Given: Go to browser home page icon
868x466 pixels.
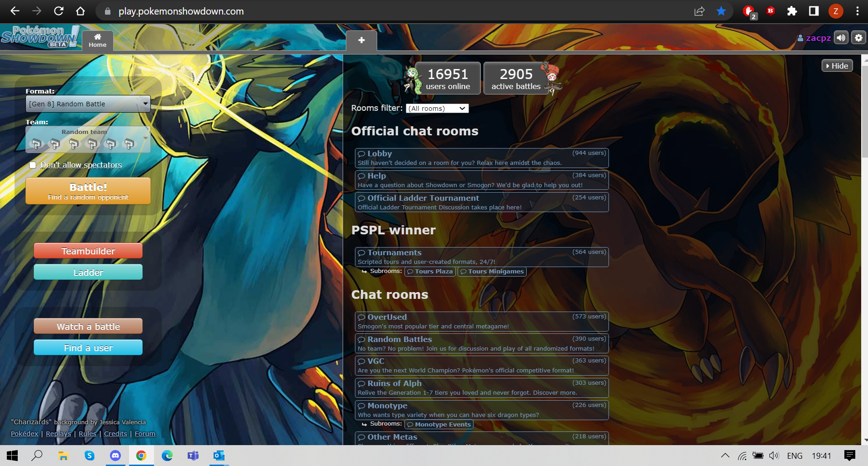Looking at the screenshot, I should tap(80, 11).
